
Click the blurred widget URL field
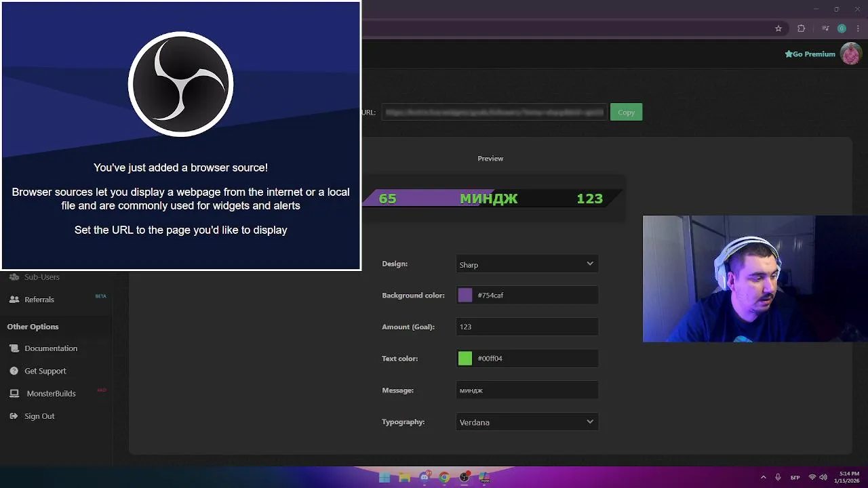pos(493,113)
